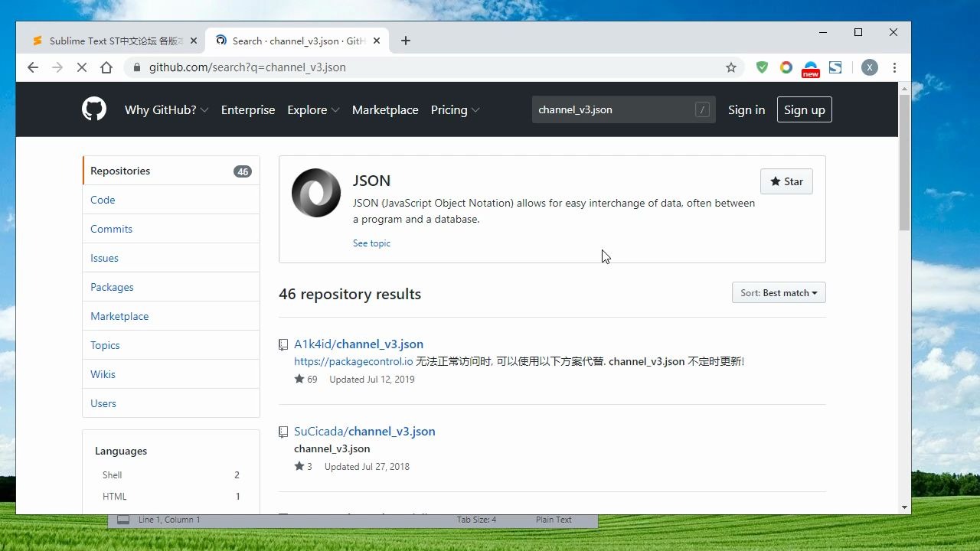
Task: Stop page loading with the X icon
Action: click(x=81, y=67)
